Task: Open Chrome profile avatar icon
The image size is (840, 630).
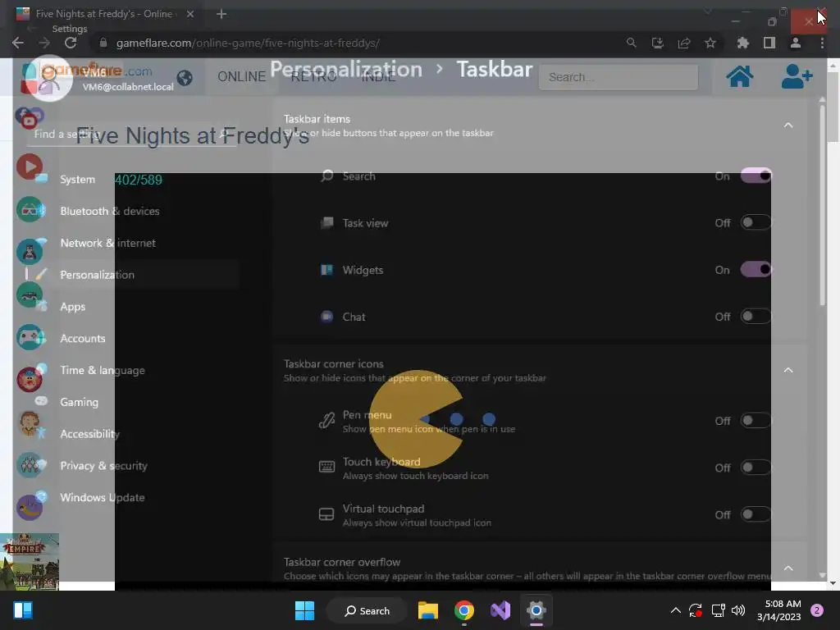Action: 796,43
